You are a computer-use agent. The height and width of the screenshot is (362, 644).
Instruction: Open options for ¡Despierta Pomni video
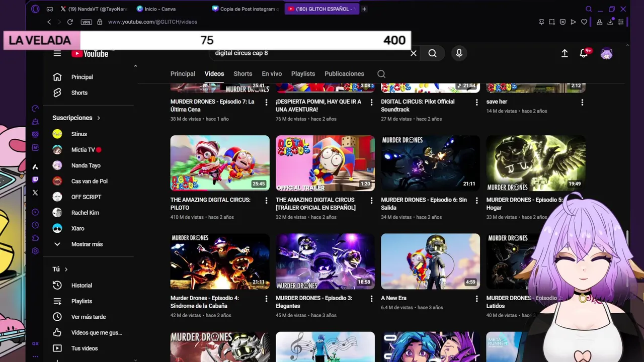371,103
